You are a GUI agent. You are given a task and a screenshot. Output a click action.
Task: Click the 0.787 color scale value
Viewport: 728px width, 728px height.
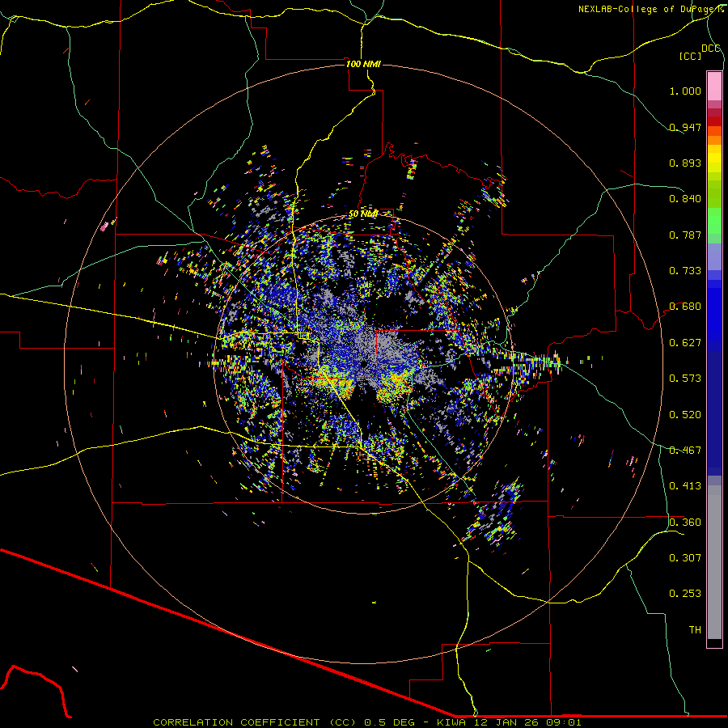685,235
